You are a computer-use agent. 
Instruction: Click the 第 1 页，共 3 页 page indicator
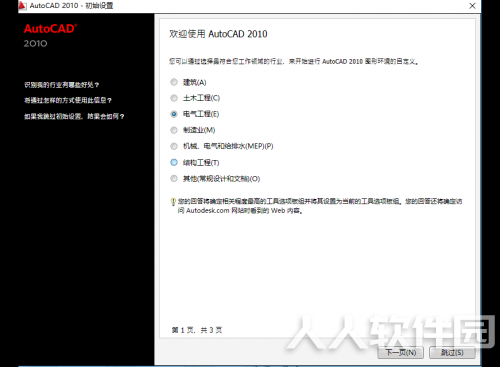(x=197, y=330)
